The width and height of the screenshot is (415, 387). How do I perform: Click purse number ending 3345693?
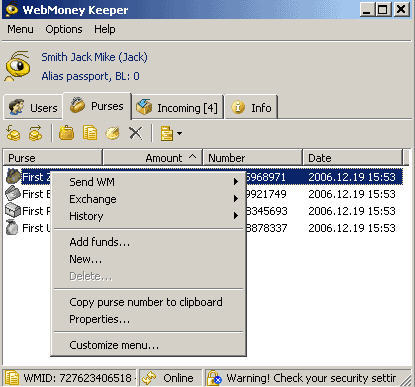pos(267,211)
